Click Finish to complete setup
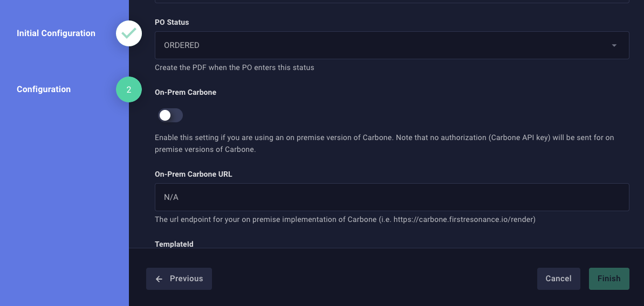This screenshot has width=644, height=306. click(x=609, y=279)
